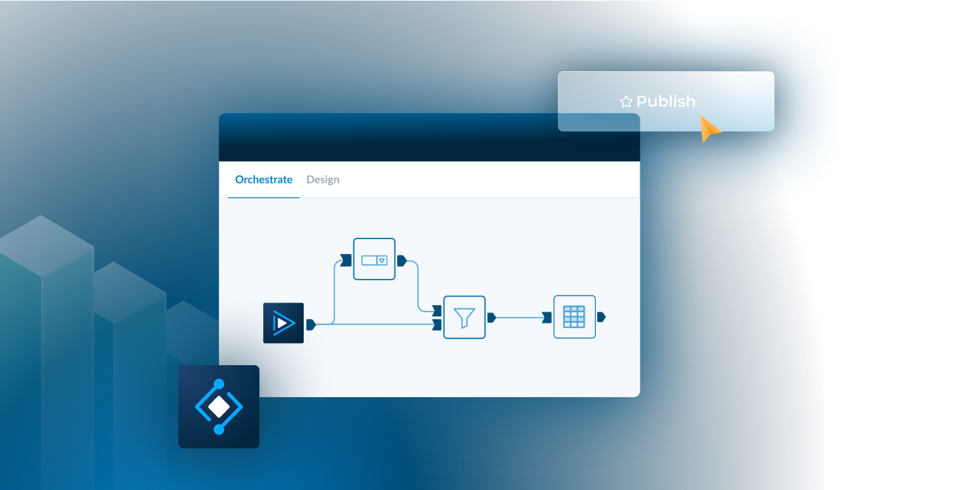The width and height of the screenshot is (980, 490).
Task: Select the dropdown widget node
Action: (374, 259)
